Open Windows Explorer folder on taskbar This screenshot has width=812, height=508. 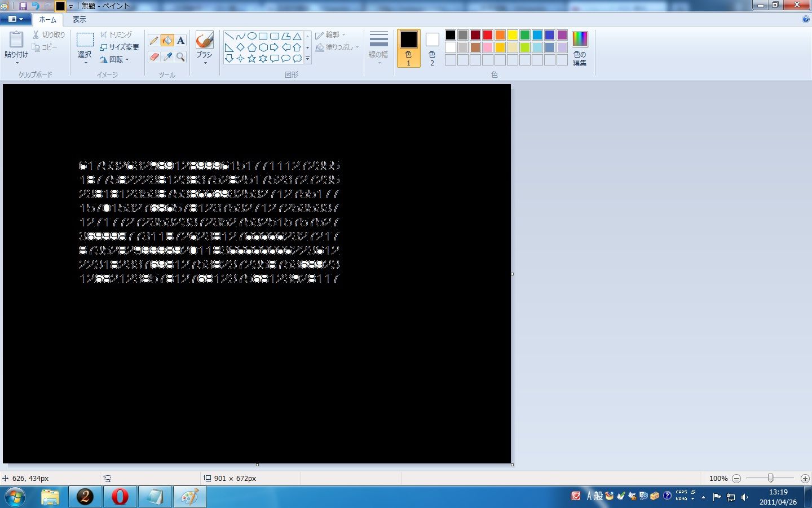[x=50, y=497]
